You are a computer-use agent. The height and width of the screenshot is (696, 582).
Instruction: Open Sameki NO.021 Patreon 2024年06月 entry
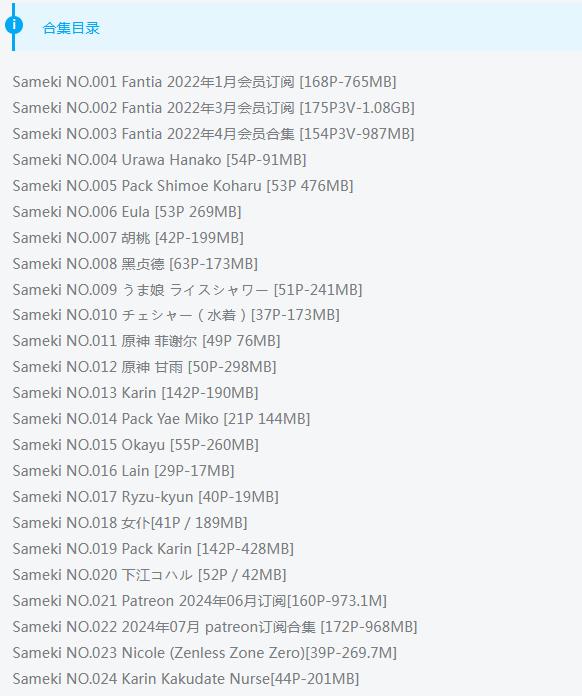pos(200,601)
